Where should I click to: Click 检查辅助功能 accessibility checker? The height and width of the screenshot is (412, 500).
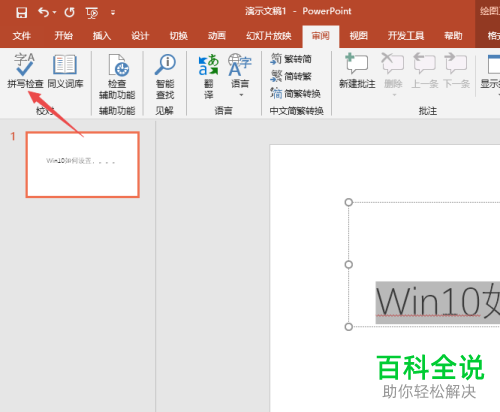point(117,77)
